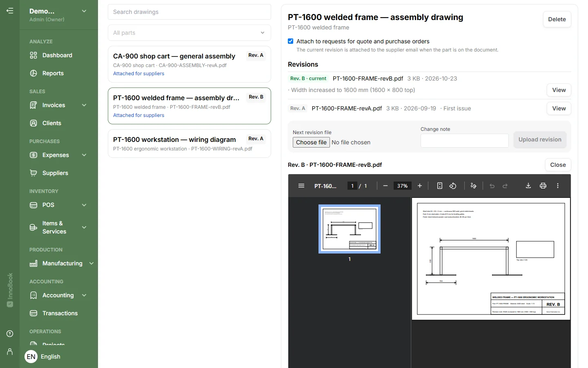This screenshot has width=588, height=368.
Task: Expand the Items & Services chevron
Action: 84,227
